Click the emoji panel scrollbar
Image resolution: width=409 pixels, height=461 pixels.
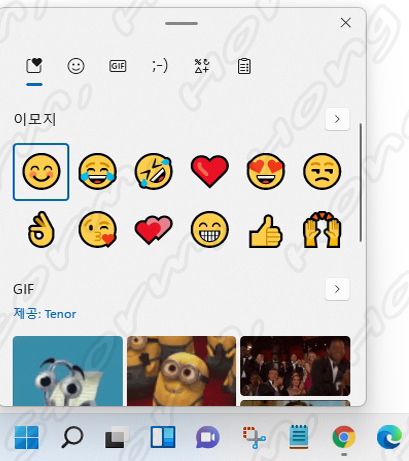coord(361,182)
